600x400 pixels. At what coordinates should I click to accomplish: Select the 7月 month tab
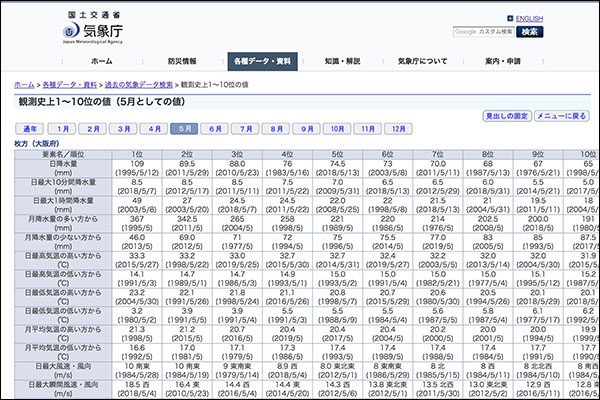(x=245, y=129)
